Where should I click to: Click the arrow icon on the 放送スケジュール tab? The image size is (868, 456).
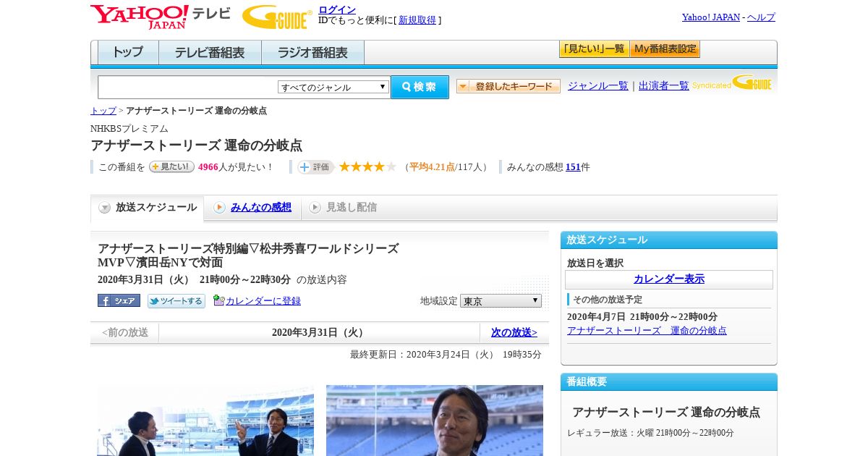coord(105,208)
